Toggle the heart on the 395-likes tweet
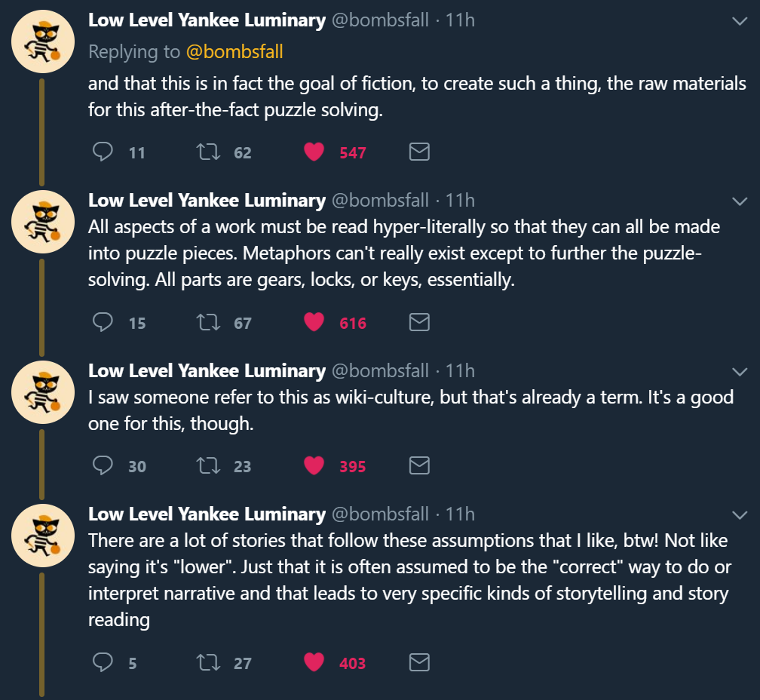The width and height of the screenshot is (760, 700). click(x=314, y=465)
